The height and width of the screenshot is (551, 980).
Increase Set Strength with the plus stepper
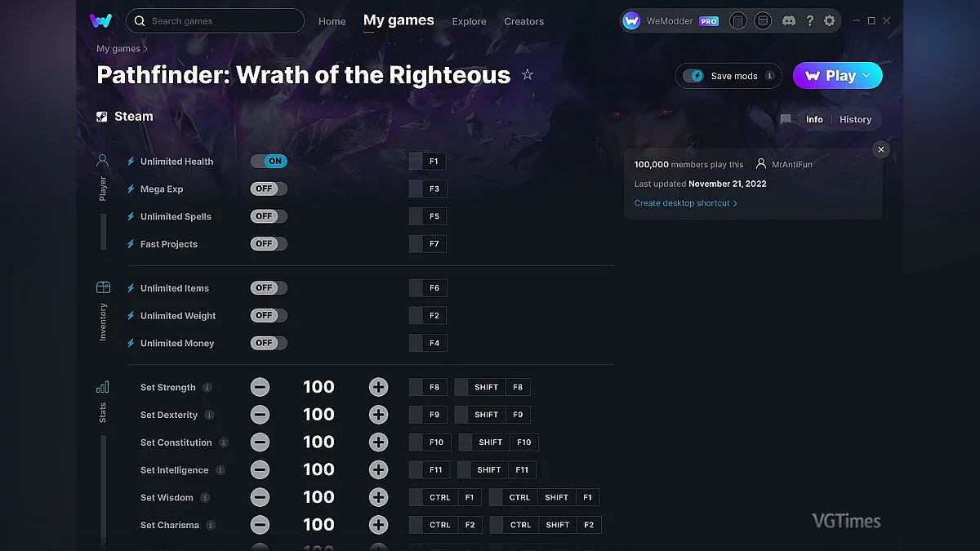pyautogui.click(x=378, y=386)
